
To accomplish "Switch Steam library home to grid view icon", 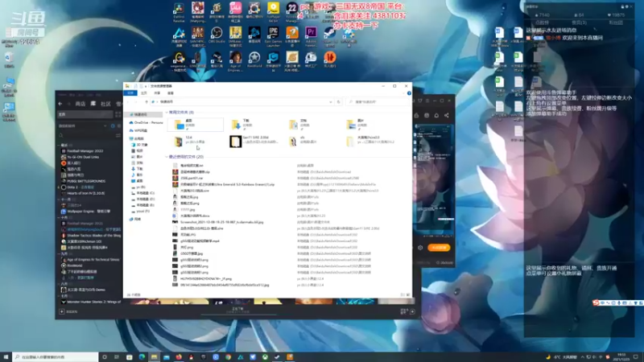I will [x=118, y=114].
